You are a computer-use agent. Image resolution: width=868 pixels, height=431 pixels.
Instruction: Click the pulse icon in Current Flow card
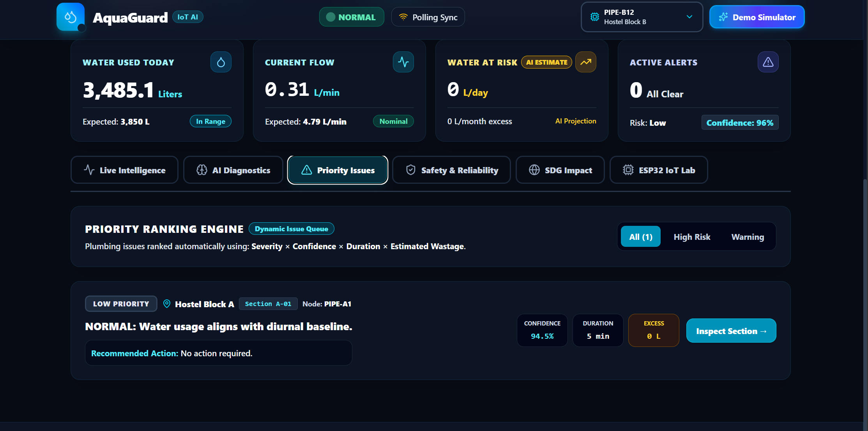tap(403, 62)
